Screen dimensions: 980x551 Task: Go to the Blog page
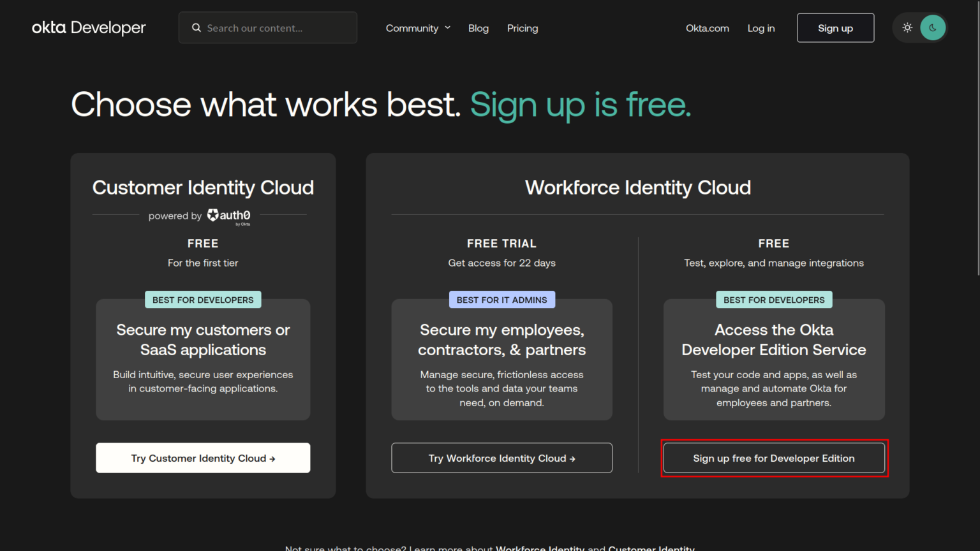[479, 28]
